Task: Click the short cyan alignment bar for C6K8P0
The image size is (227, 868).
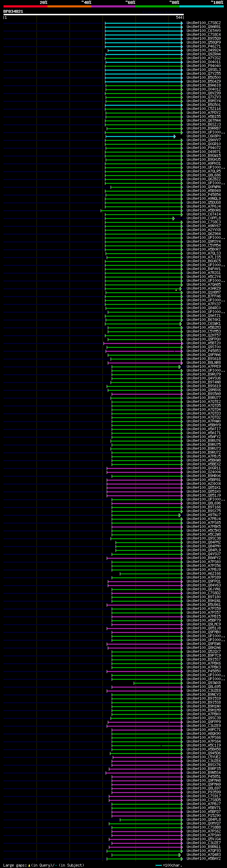Action: pyautogui.click(x=140, y=136)
